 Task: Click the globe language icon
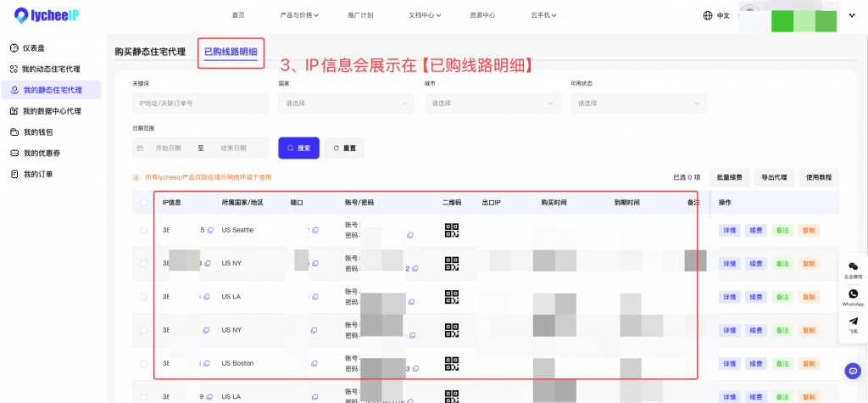tap(708, 15)
